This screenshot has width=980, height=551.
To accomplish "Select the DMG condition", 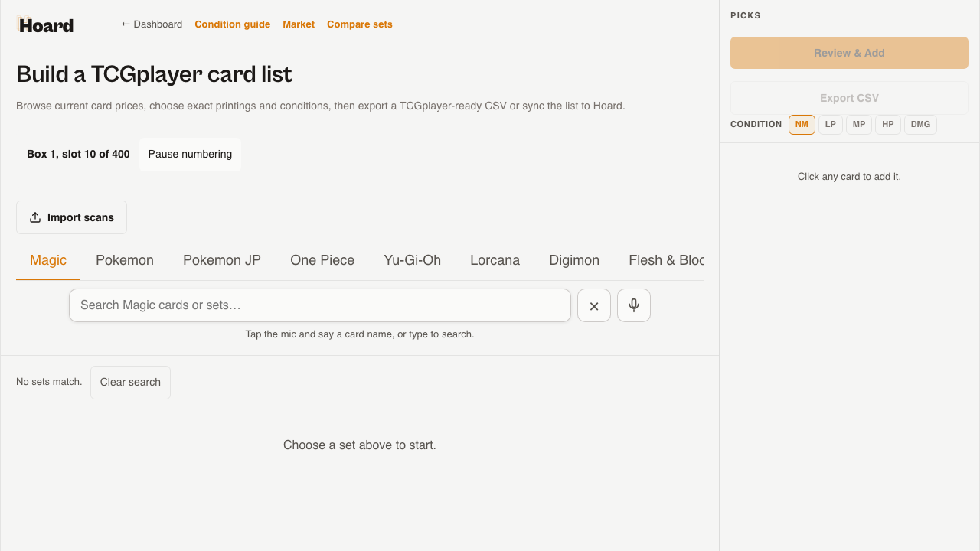I will tap(920, 125).
